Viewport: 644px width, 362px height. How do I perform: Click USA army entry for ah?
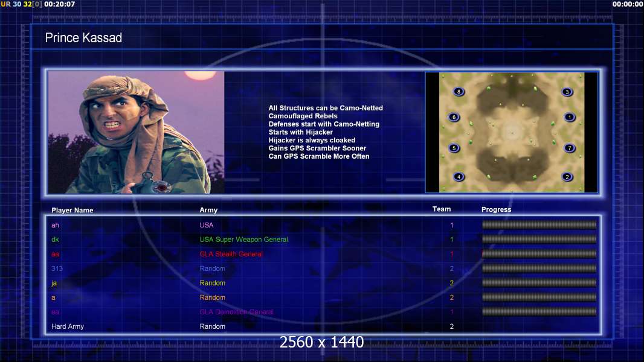tap(206, 225)
